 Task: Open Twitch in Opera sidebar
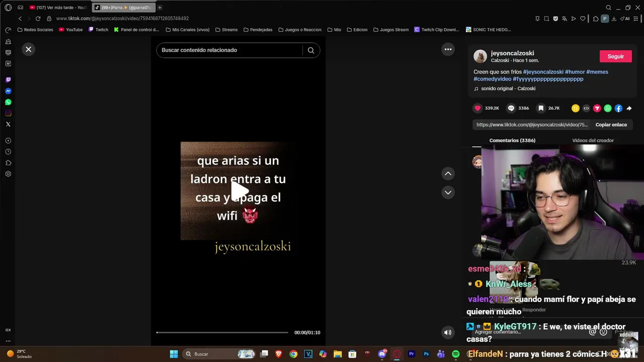8,80
